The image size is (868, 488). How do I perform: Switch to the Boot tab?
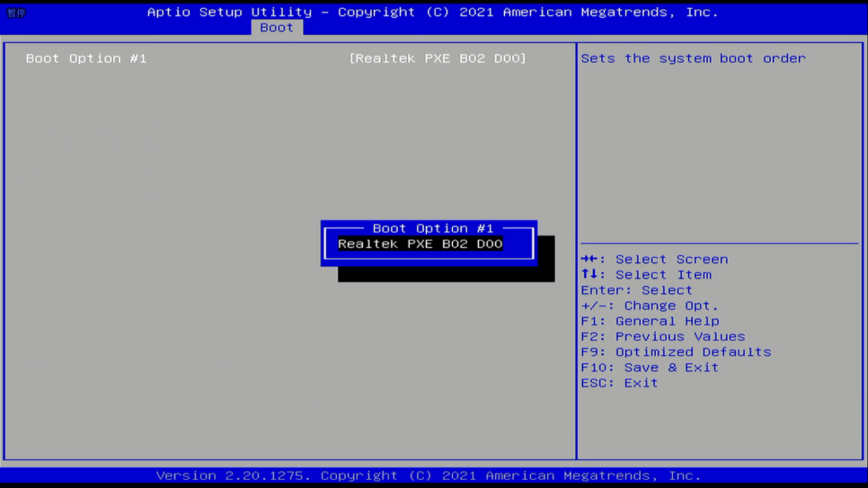[277, 27]
